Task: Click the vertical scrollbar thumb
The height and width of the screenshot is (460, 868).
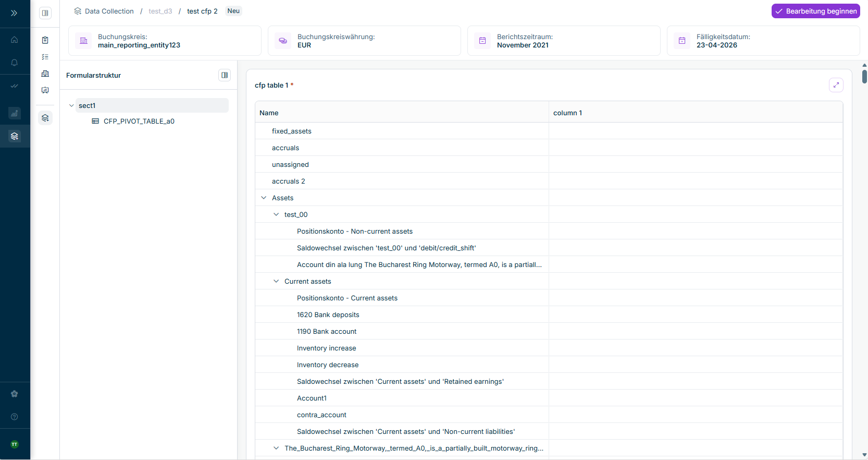Action: (864, 76)
